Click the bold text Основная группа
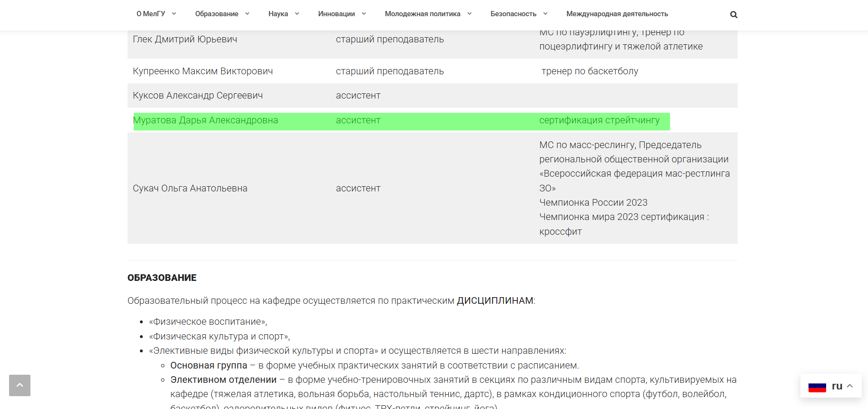 208,365
